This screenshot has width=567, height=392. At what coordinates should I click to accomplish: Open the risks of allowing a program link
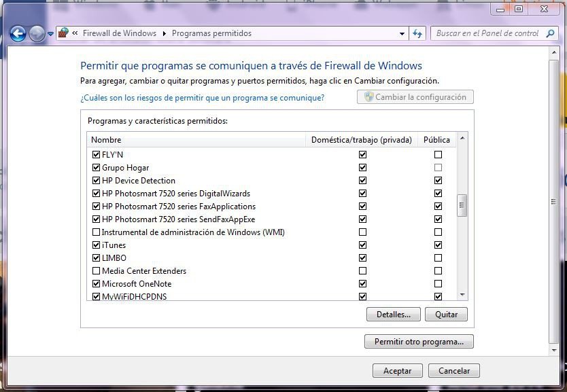202,98
